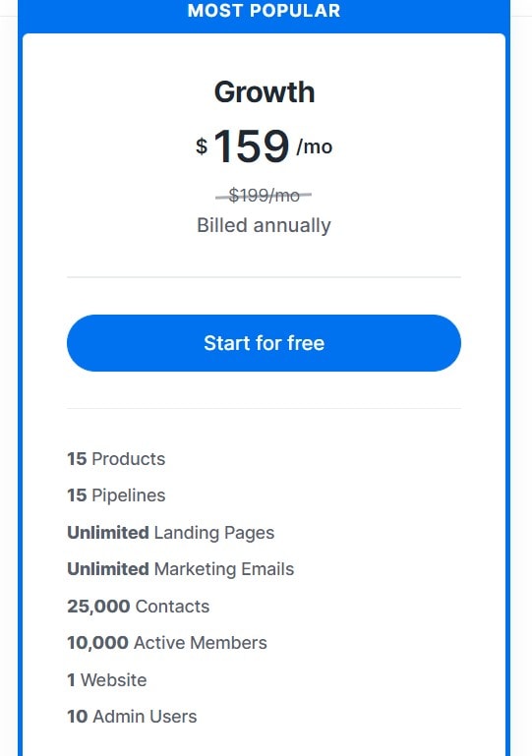The width and height of the screenshot is (532, 756).
Task: Click the 10,000 Active Members feature
Action: [x=167, y=643]
